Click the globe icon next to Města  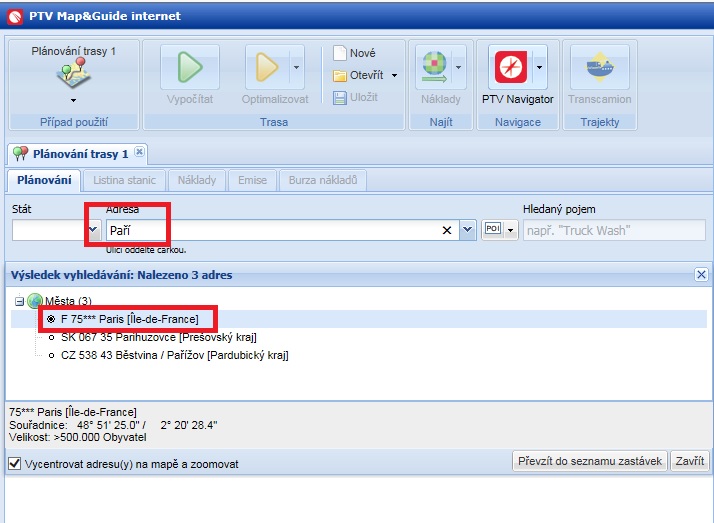pyautogui.click(x=35, y=301)
